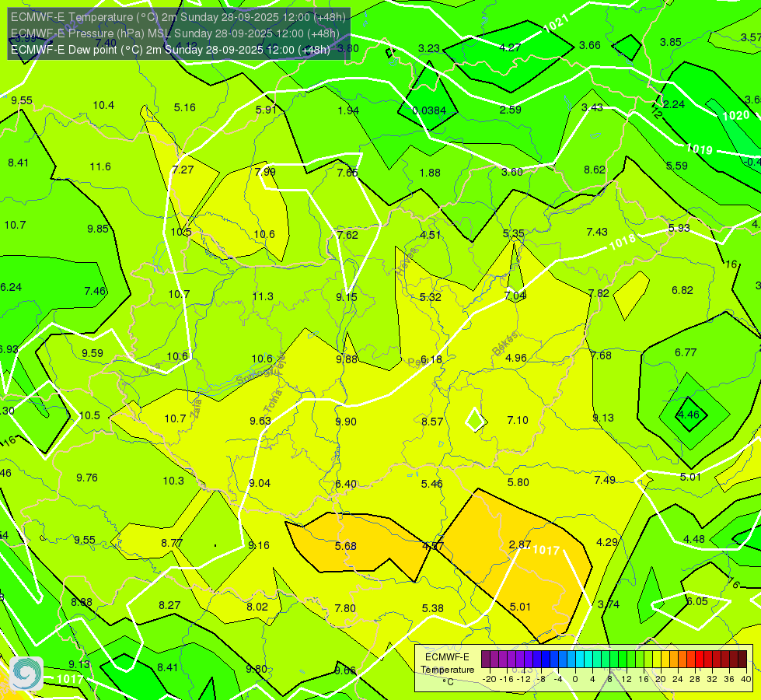Click the purple -20°C legend swatch
Viewport: 761px width, 700px height.
(x=485, y=660)
